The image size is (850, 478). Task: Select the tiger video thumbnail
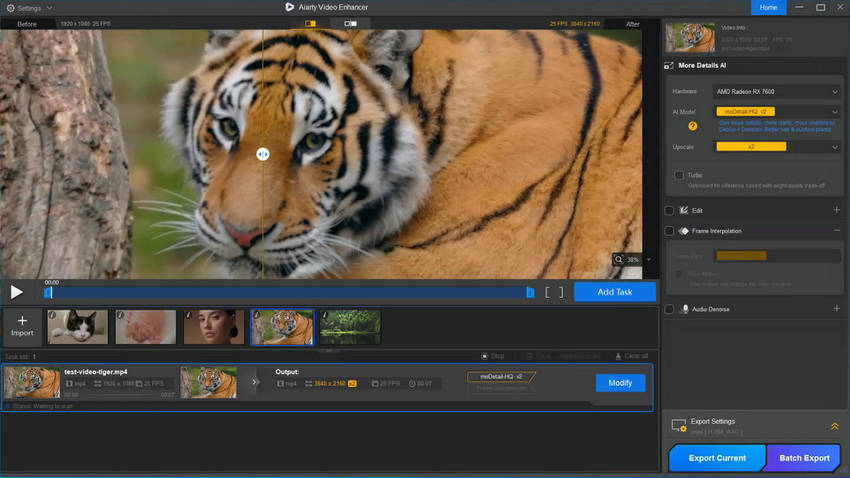click(282, 327)
